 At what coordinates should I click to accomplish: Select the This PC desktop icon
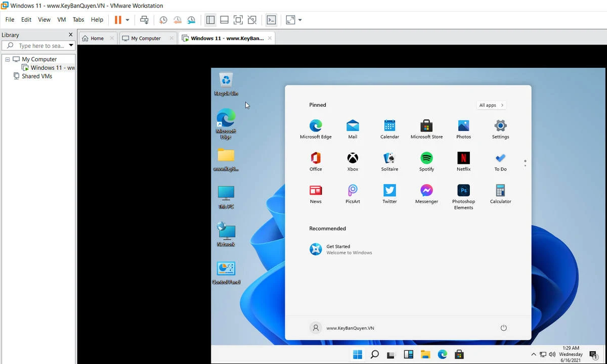226,197
